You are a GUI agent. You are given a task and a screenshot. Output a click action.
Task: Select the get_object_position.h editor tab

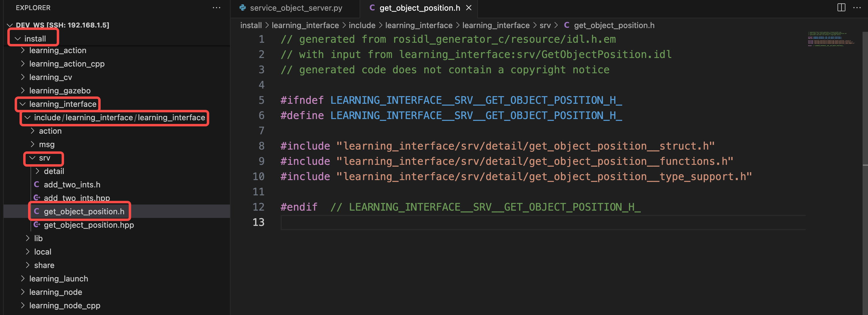click(419, 8)
